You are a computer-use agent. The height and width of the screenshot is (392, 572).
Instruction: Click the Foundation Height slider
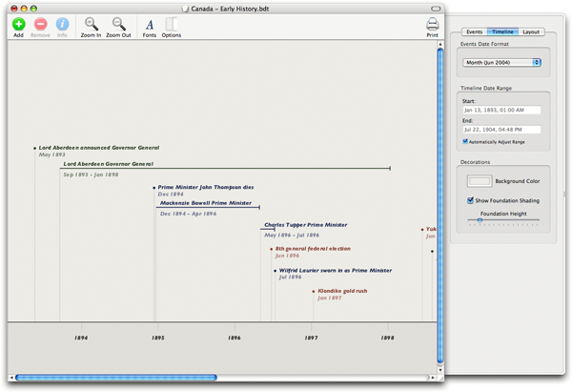coord(503,220)
